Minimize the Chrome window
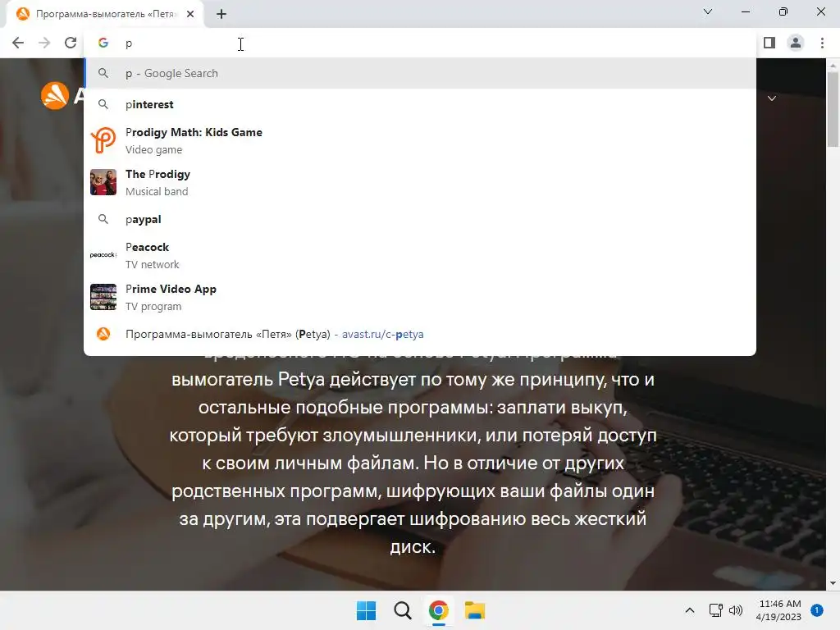 click(745, 11)
